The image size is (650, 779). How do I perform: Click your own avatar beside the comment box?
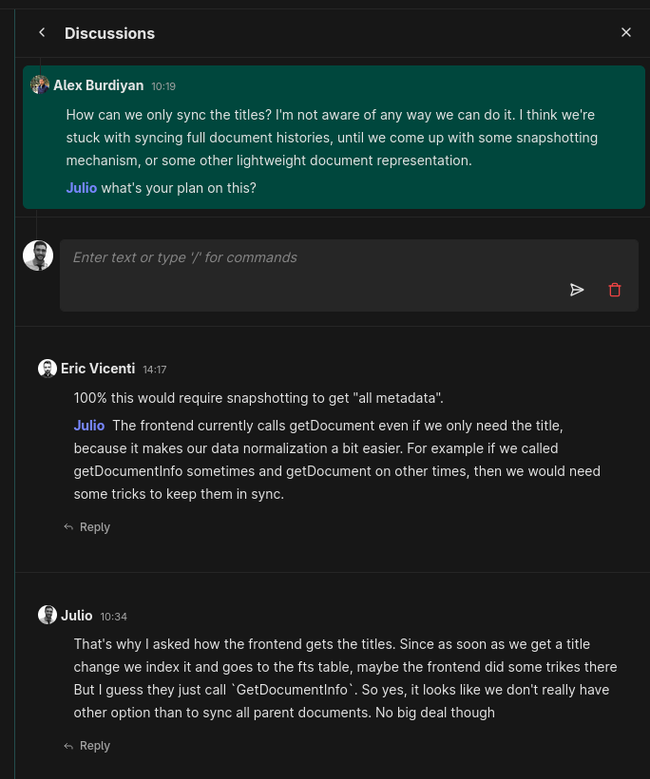tap(38, 256)
